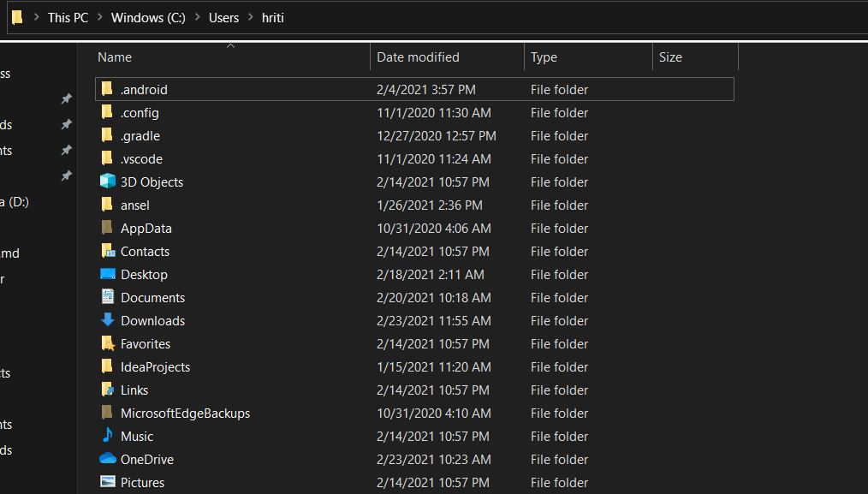Sort files by Date modified column
Image resolution: width=868 pixels, height=494 pixels.
[418, 57]
